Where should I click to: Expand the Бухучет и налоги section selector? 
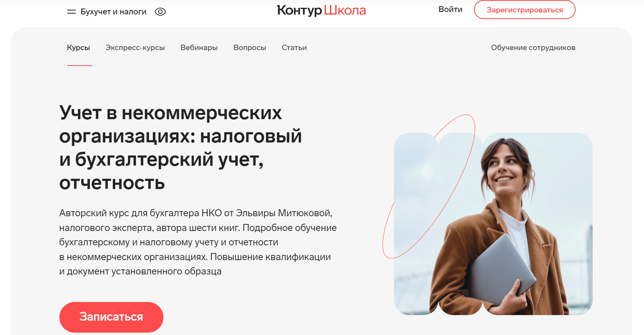(113, 12)
